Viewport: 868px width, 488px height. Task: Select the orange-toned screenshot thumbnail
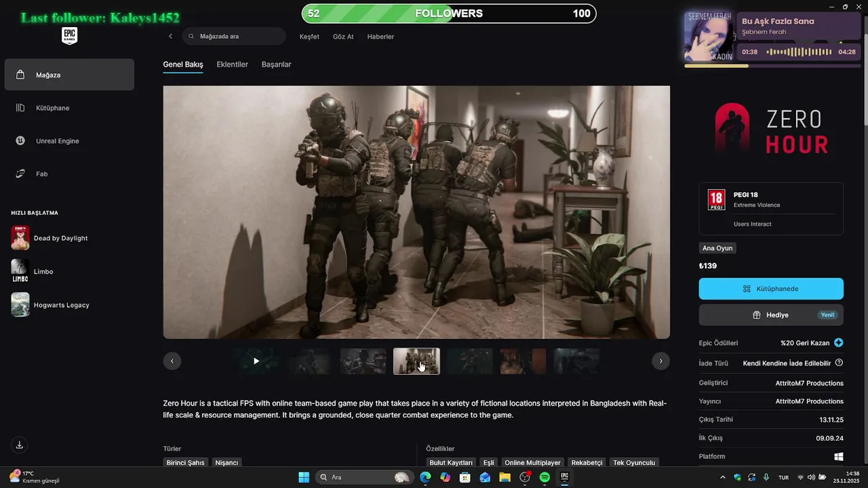click(523, 361)
